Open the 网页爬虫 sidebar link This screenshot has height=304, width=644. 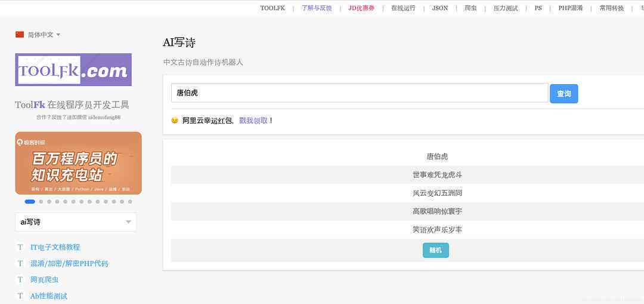pyautogui.click(x=44, y=280)
